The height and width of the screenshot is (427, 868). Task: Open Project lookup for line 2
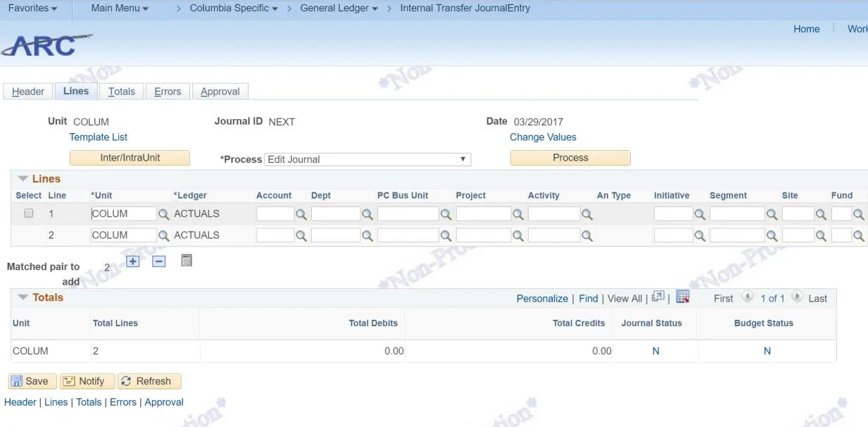518,236
